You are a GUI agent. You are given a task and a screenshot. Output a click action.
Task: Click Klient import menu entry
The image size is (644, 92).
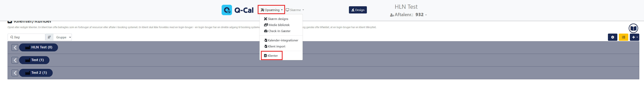coord(276,46)
